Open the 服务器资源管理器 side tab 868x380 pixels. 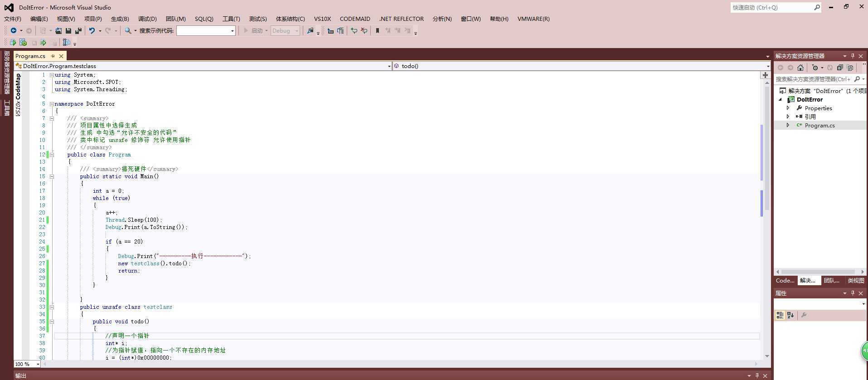pos(7,73)
